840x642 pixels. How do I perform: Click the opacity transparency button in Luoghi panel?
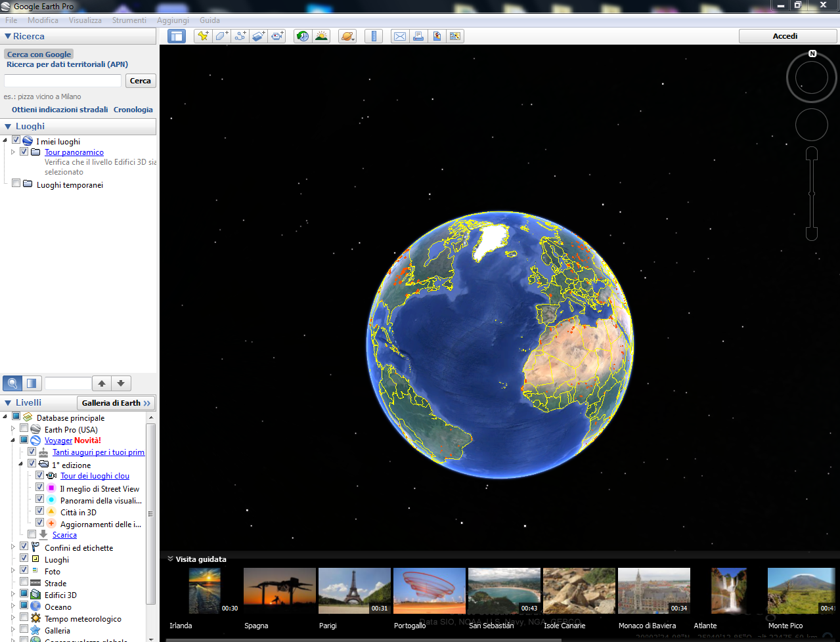(31, 383)
